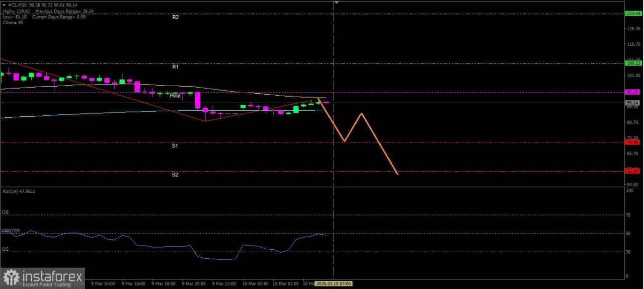
Task: Select the highlighted 2026.03.10 07:00 time tag
Action: (x=334, y=283)
